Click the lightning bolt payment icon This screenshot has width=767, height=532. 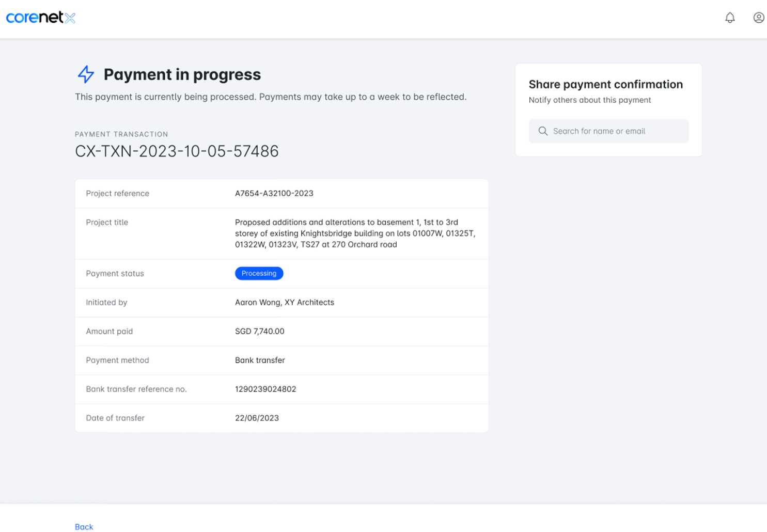pos(85,74)
